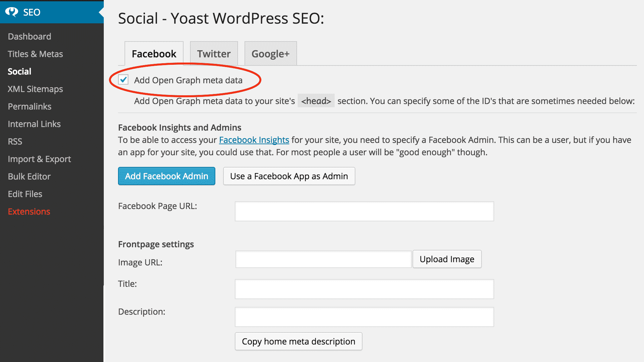Image resolution: width=644 pixels, height=362 pixels.
Task: Focus the frontpage Description field
Action: pyautogui.click(x=364, y=317)
